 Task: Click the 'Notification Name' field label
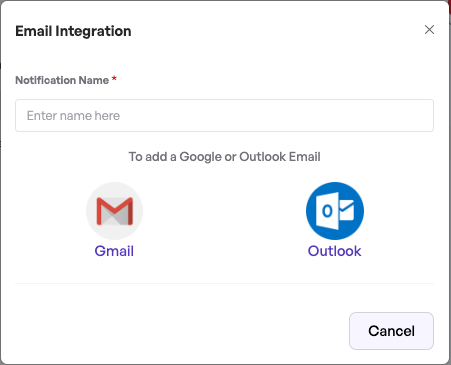(x=62, y=80)
